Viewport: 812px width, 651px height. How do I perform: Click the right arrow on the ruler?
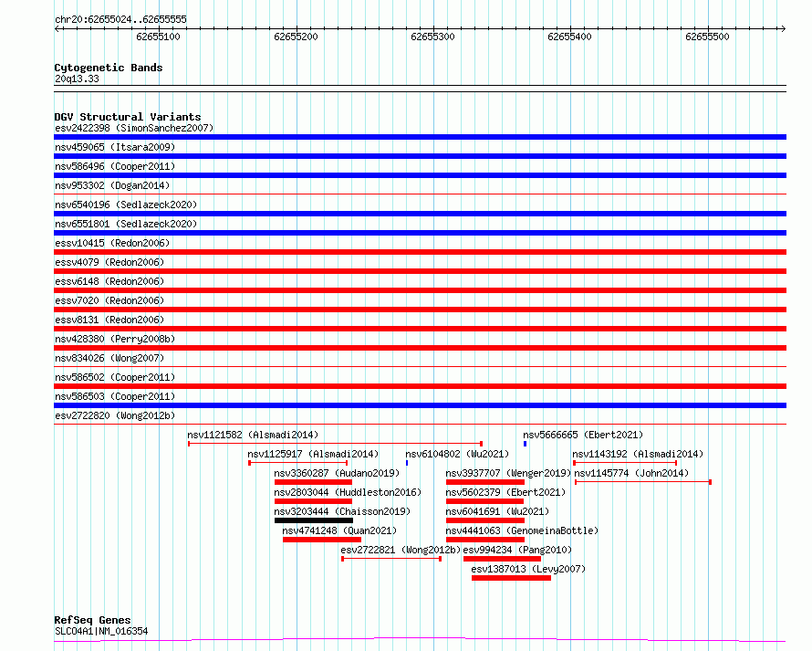pos(783,28)
